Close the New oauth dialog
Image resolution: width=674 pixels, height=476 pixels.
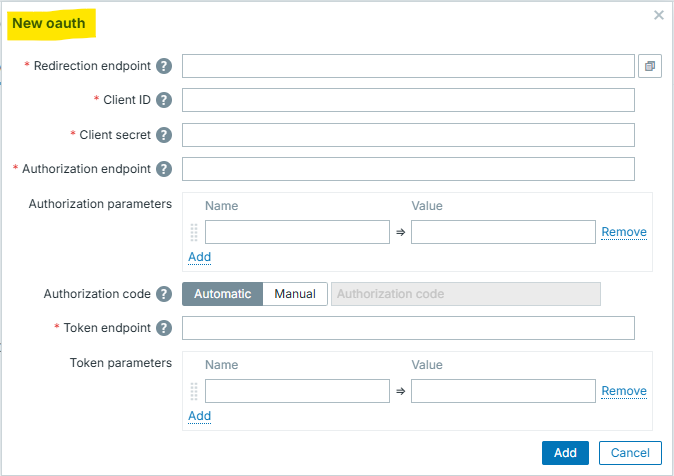658,15
